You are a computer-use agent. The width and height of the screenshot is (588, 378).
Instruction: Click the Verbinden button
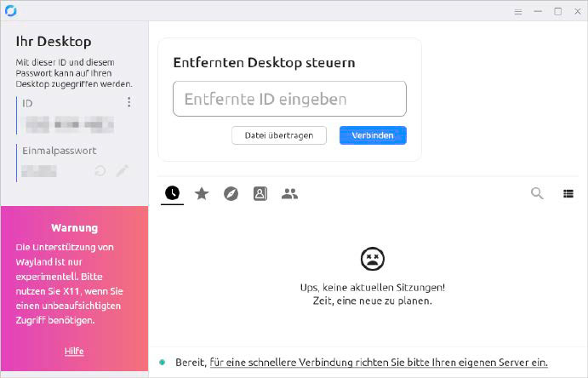click(x=373, y=135)
